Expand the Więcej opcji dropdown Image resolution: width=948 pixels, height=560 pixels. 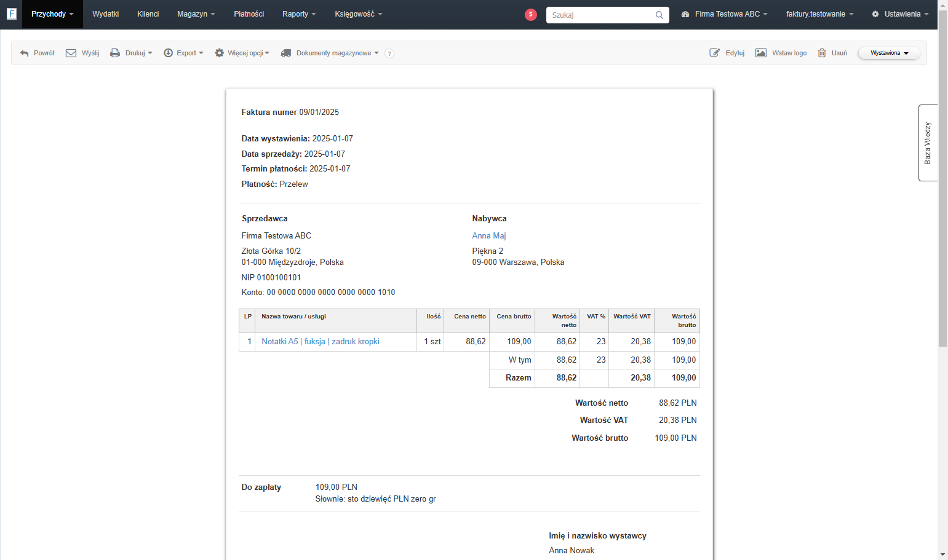coord(242,53)
